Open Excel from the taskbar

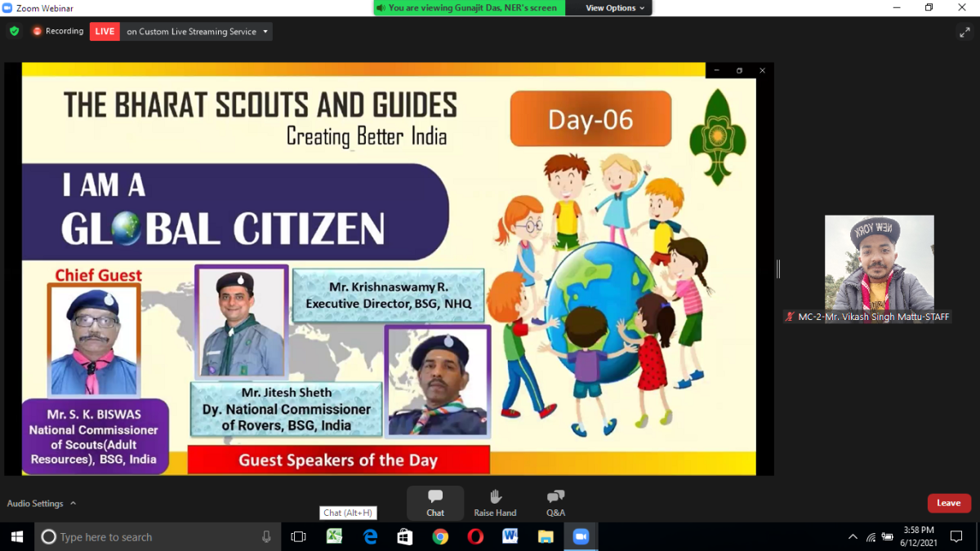334,536
